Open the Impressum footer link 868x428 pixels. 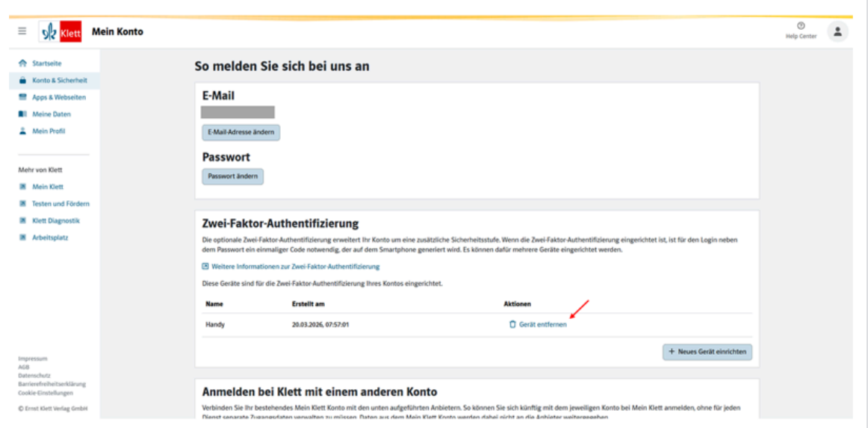point(33,359)
